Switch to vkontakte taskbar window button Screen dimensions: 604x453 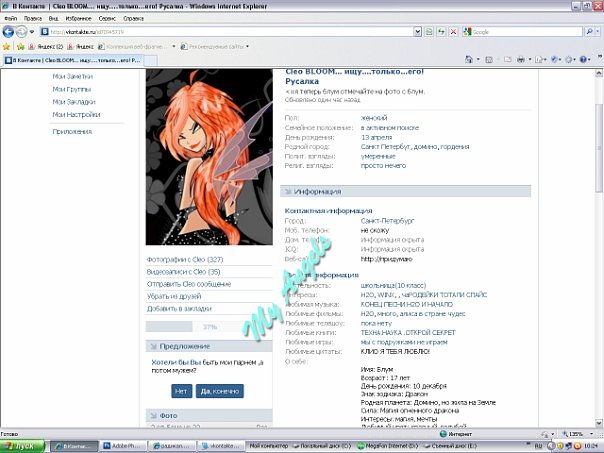click(x=221, y=446)
